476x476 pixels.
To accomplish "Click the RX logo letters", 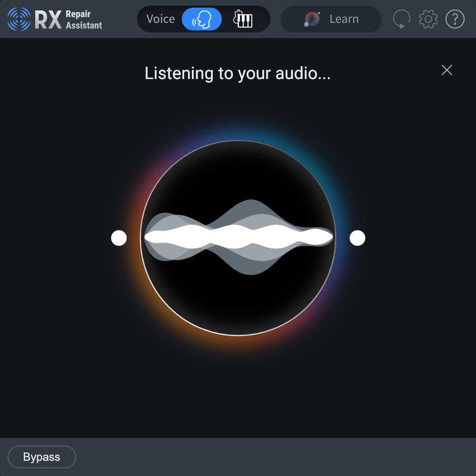I will tap(48, 19).
